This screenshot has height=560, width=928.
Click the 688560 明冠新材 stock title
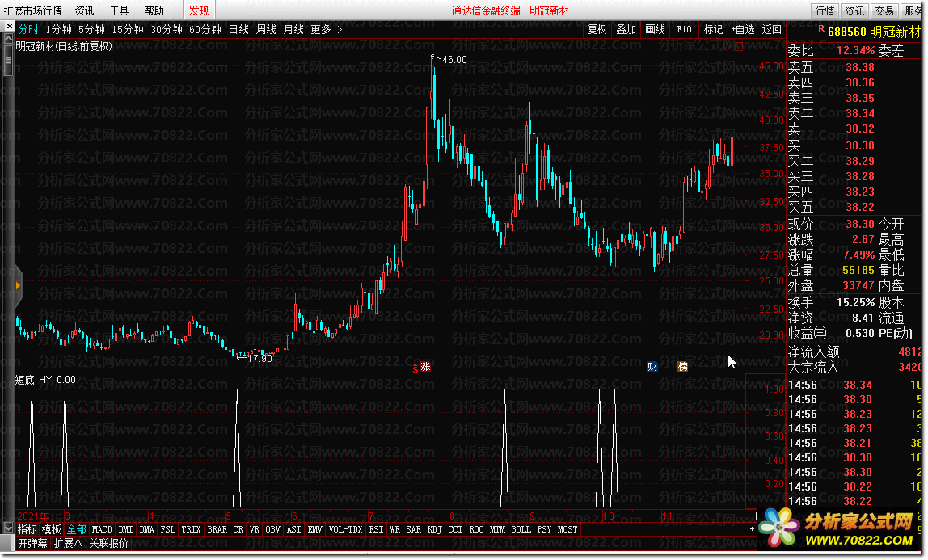[x=874, y=32]
